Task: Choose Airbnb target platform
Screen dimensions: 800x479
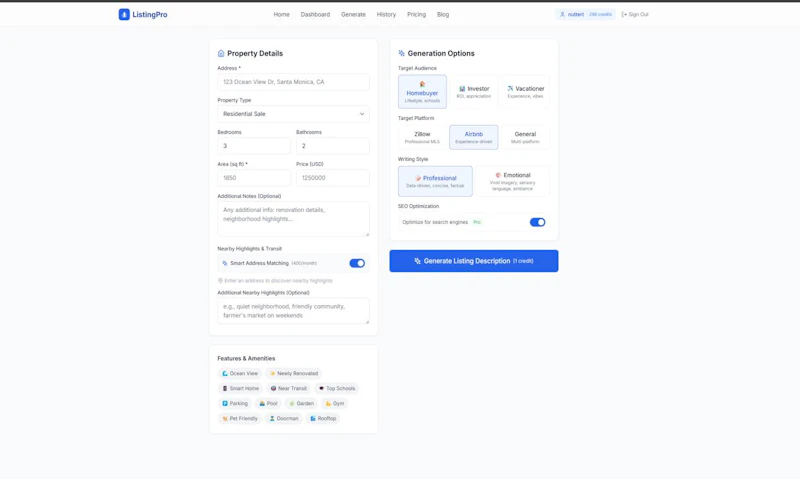Action: (x=474, y=137)
